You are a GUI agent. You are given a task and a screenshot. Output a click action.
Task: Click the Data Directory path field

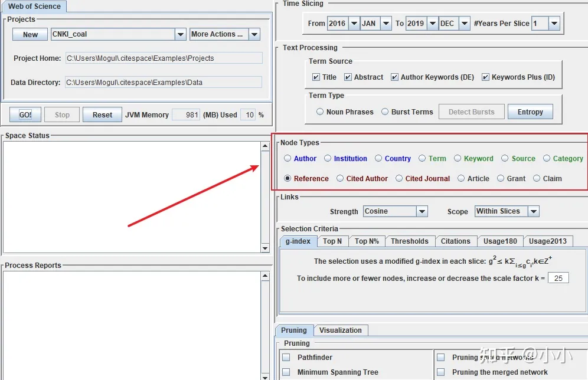click(x=164, y=83)
